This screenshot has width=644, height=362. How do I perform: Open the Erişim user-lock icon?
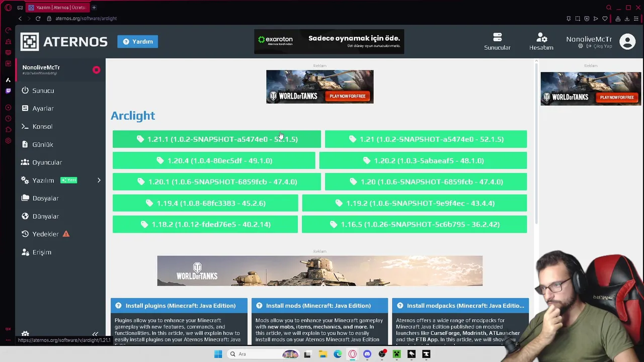(25, 252)
